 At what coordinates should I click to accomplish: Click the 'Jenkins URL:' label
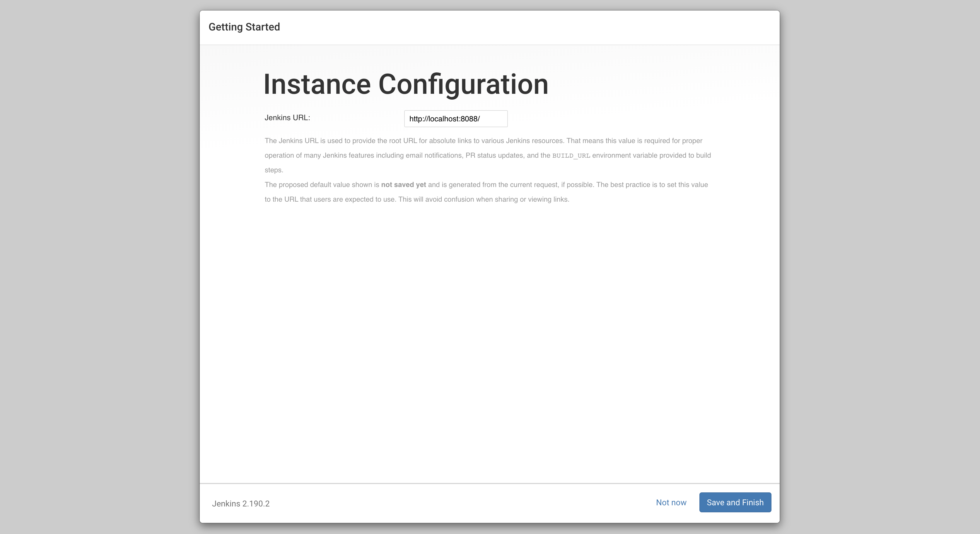point(287,118)
